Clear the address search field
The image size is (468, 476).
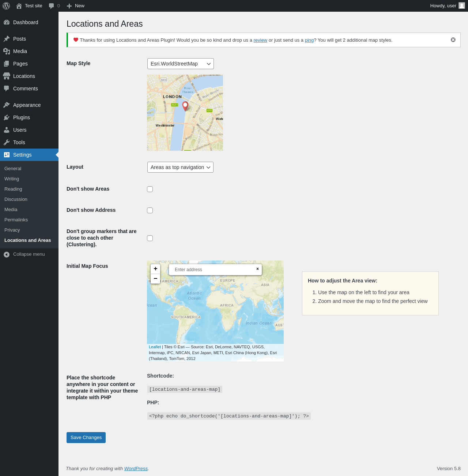point(257,269)
